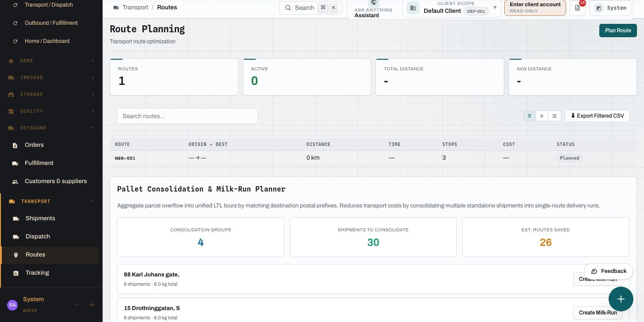Click the Status column header
The image size is (644, 322).
(x=566, y=145)
